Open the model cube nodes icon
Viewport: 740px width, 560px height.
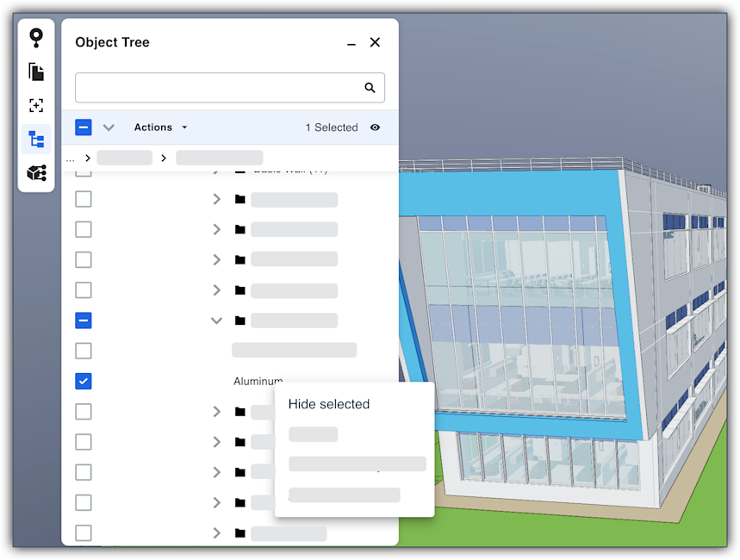(x=36, y=173)
